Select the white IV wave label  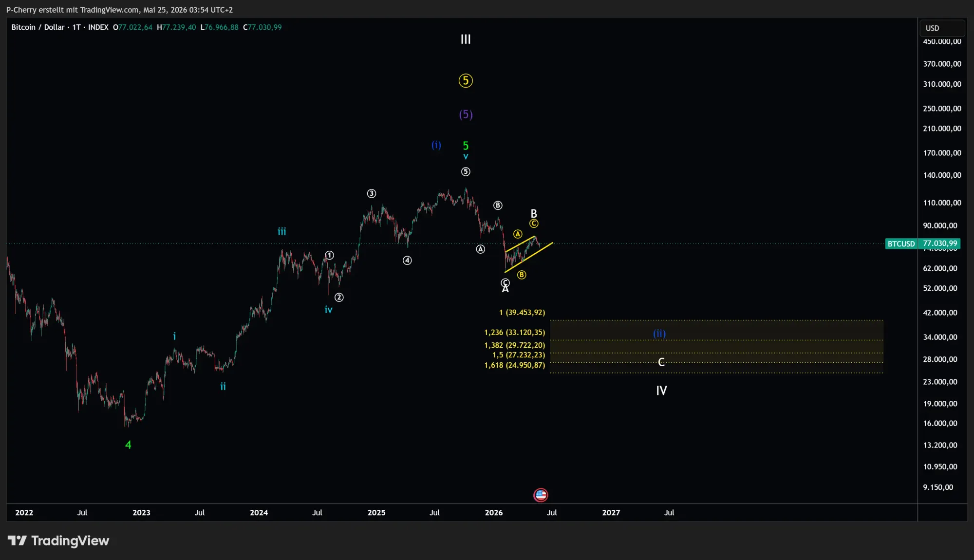click(661, 391)
